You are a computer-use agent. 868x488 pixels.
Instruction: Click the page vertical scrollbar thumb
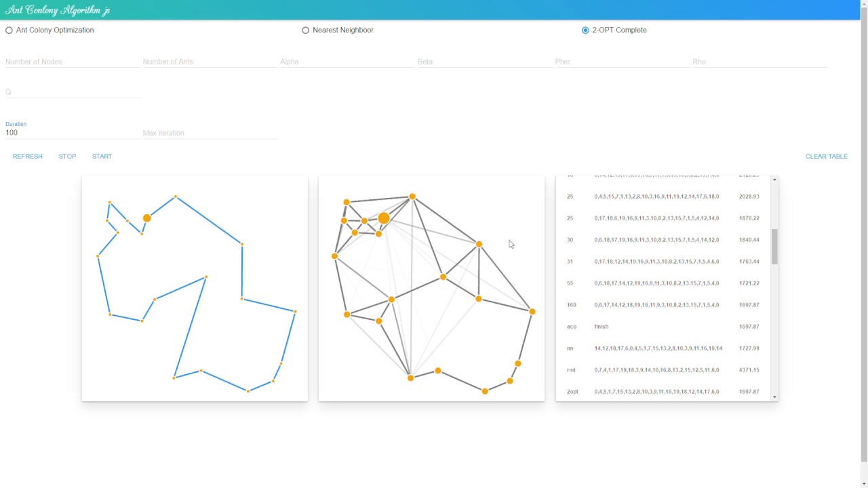pos(863,234)
